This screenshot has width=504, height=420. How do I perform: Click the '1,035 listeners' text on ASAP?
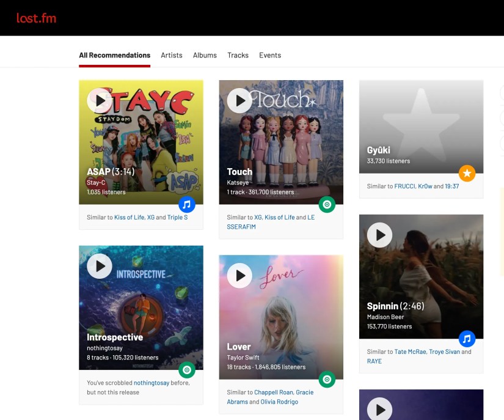(x=106, y=192)
